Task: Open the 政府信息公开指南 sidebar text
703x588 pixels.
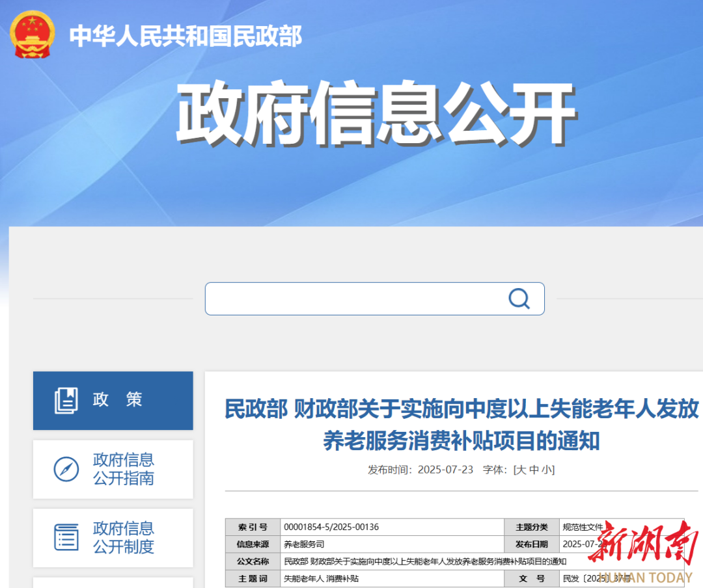Action: coord(124,469)
